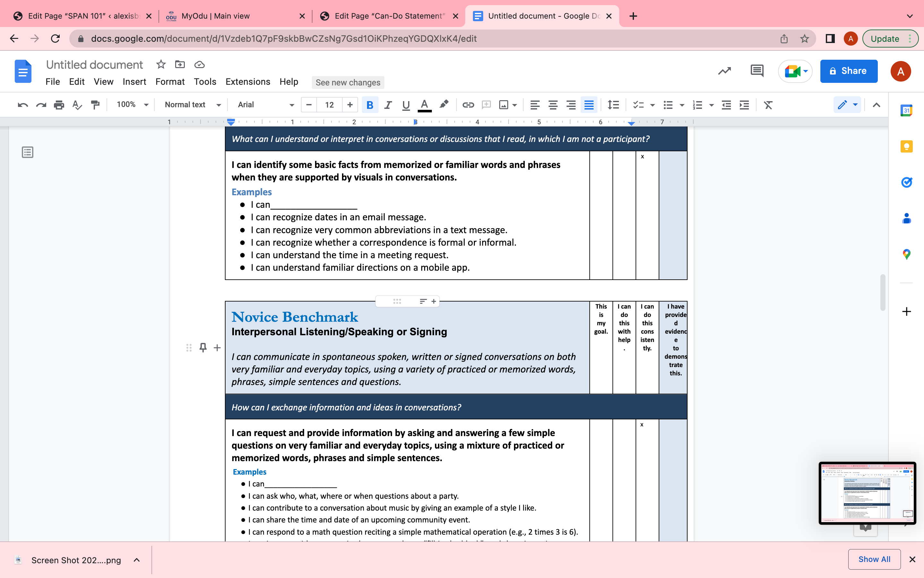Open the Insert menu

[x=134, y=82]
